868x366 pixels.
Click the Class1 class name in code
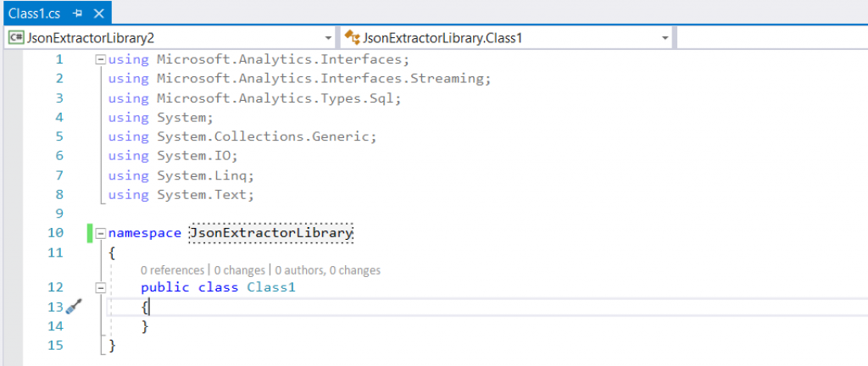270,288
